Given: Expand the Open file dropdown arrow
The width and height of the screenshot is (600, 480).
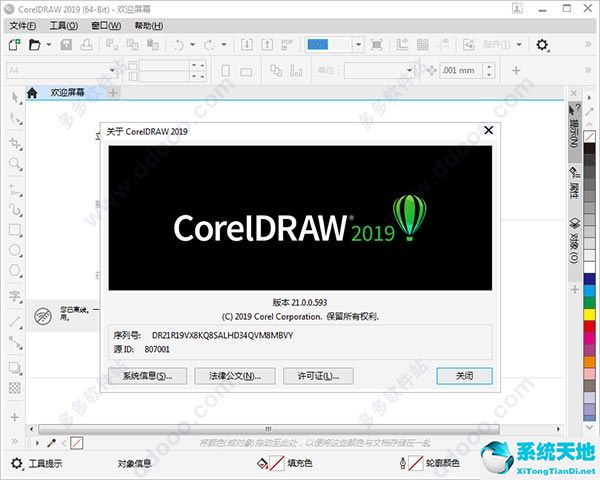Looking at the screenshot, I should (47, 45).
